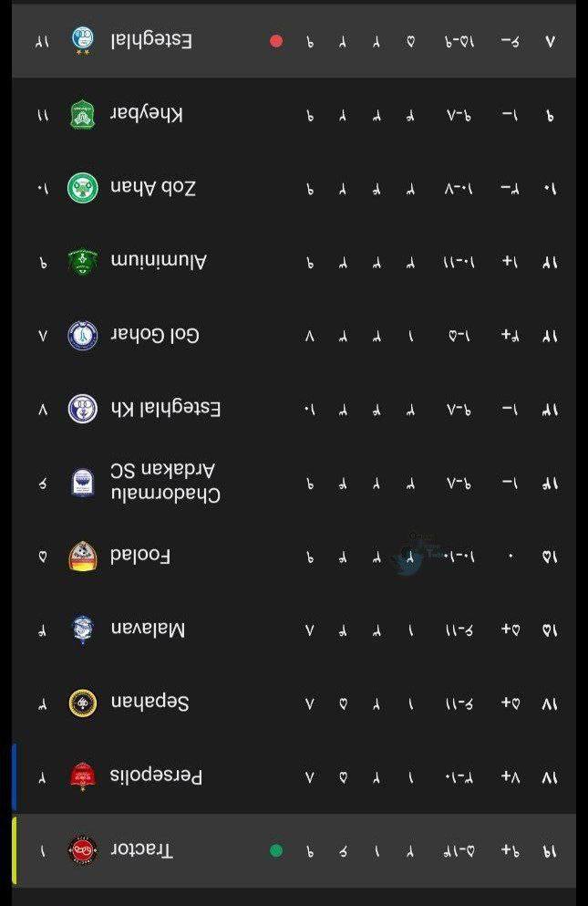
Task: Click the red Persepolis club crest
Action: 83,776
